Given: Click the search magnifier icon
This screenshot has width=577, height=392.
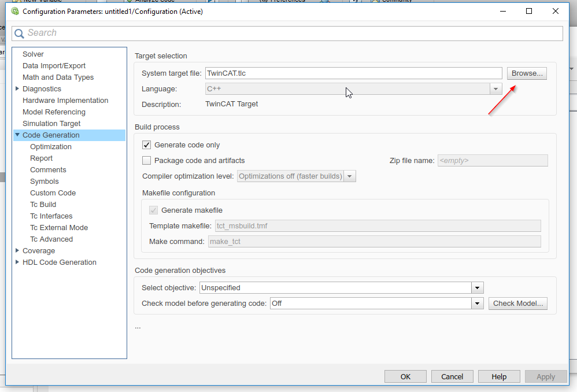Looking at the screenshot, I should 19,34.
